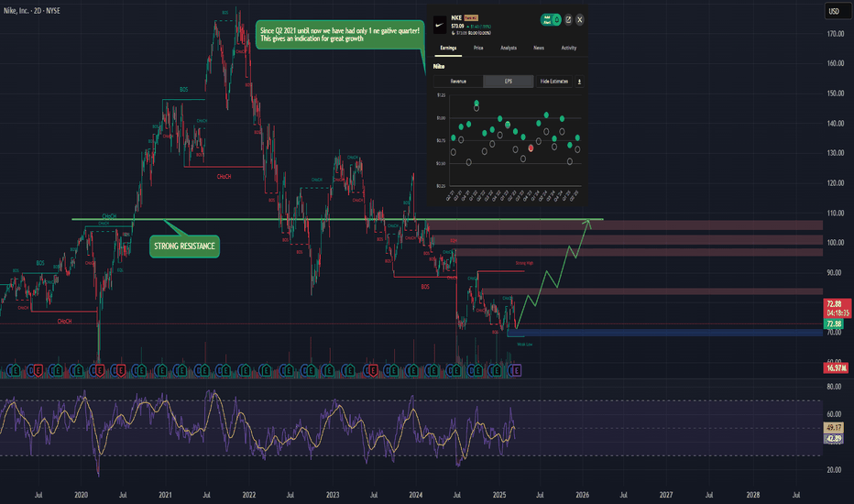Click the 42.89 oscillator value label
854x504 pixels.
click(833, 438)
